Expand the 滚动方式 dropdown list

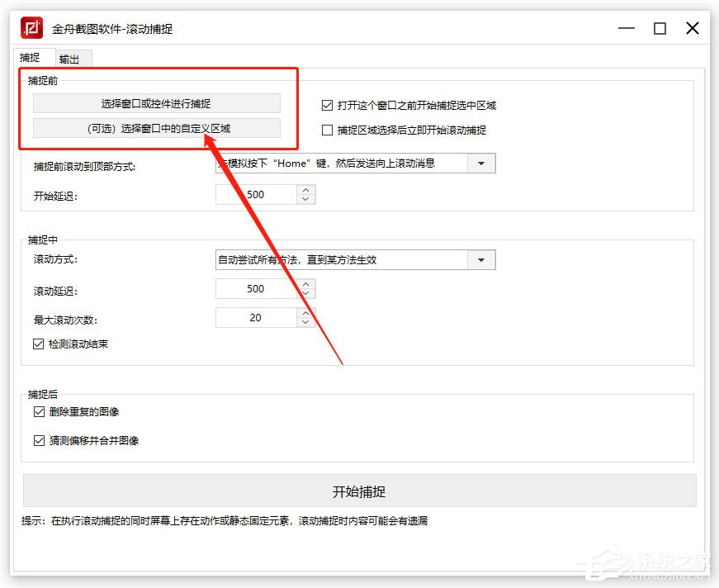pos(481,259)
